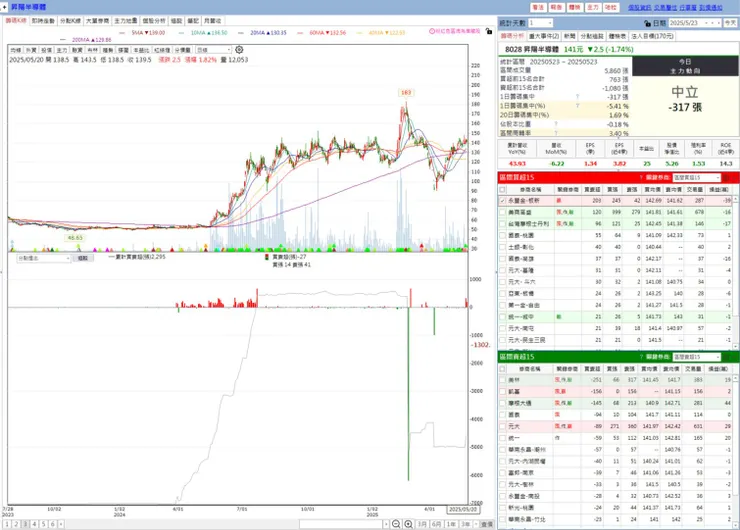Click the red 報告 button at top
Screen dimensions: 740x530
pyautogui.click(x=556, y=8)
